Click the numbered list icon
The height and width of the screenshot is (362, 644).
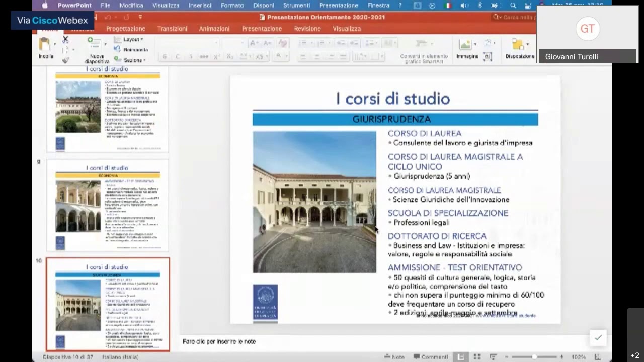pos(321,43)
